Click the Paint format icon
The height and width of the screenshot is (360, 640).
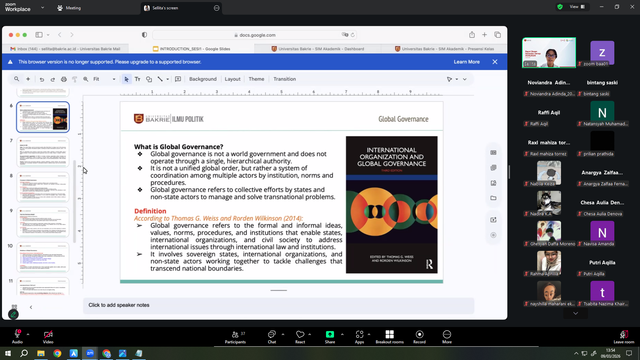tap(75, 79)
